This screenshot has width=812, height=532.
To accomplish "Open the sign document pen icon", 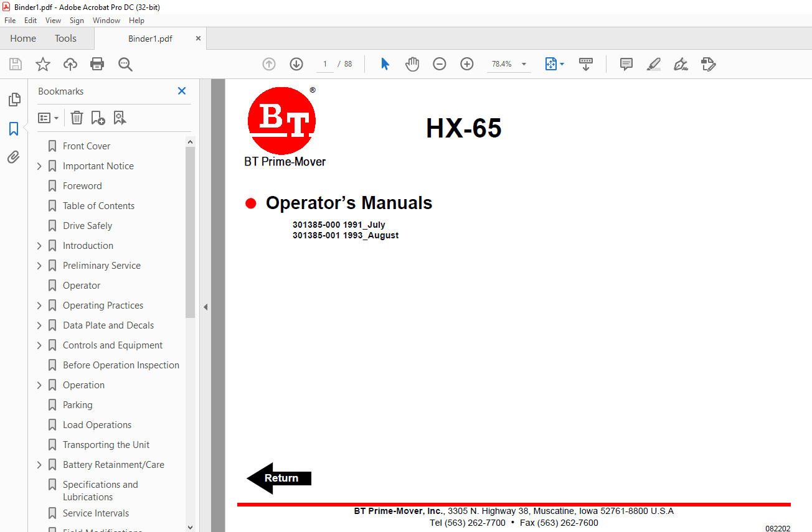I will point(681,64).
